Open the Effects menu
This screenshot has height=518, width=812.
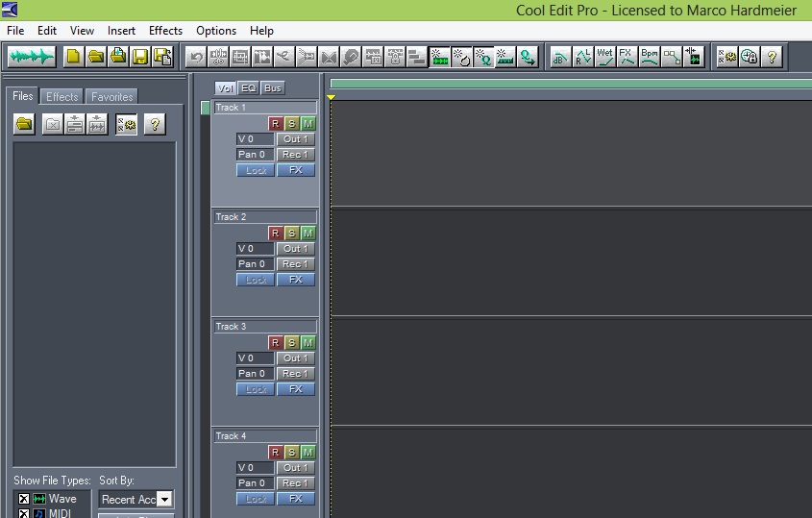(165, 31)
